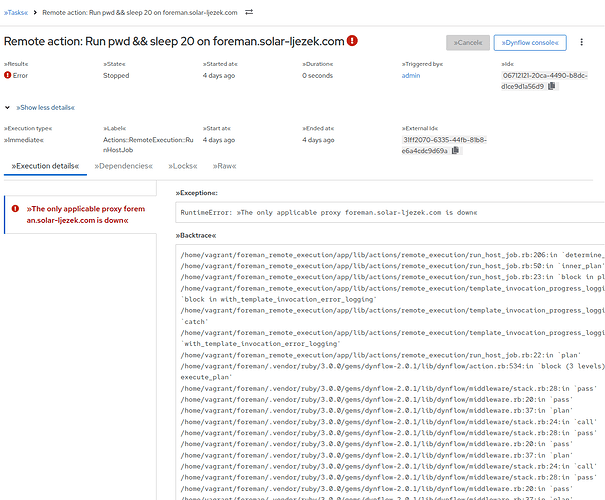
Task: Click the Exception heading
Action: pyautogui.click(x=196, y=193)
